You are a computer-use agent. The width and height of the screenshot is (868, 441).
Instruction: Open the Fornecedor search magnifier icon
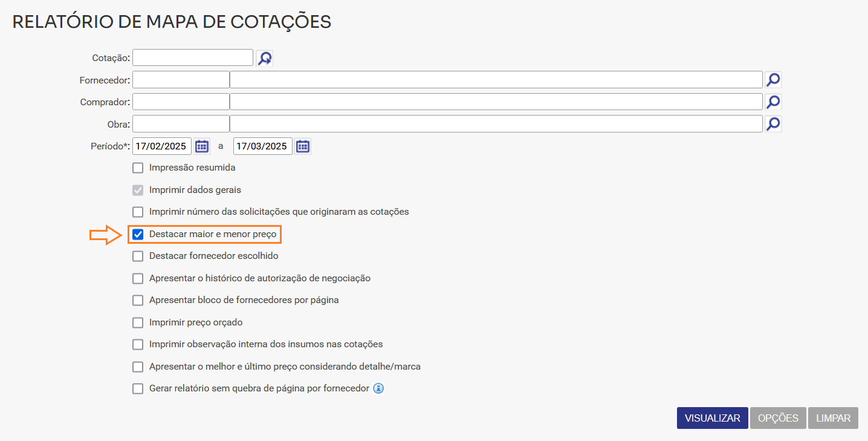click(773, 80)
